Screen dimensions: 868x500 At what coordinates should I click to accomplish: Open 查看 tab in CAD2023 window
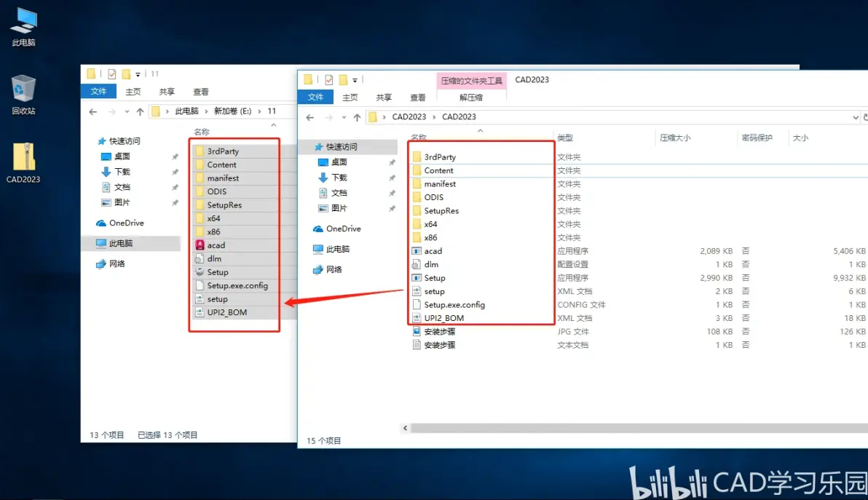[x=418, y=98]
